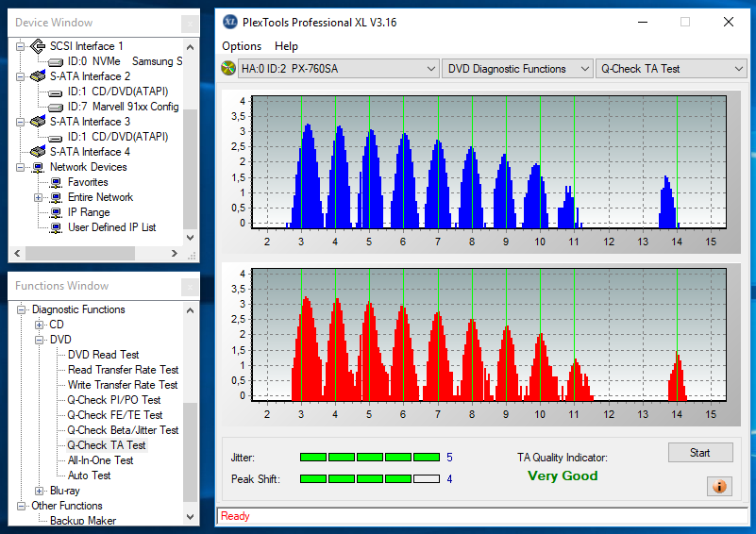Open the Q-Check TA Test dropdown
The height and width of the screenshot is (534, 756).
click(671, 69)
